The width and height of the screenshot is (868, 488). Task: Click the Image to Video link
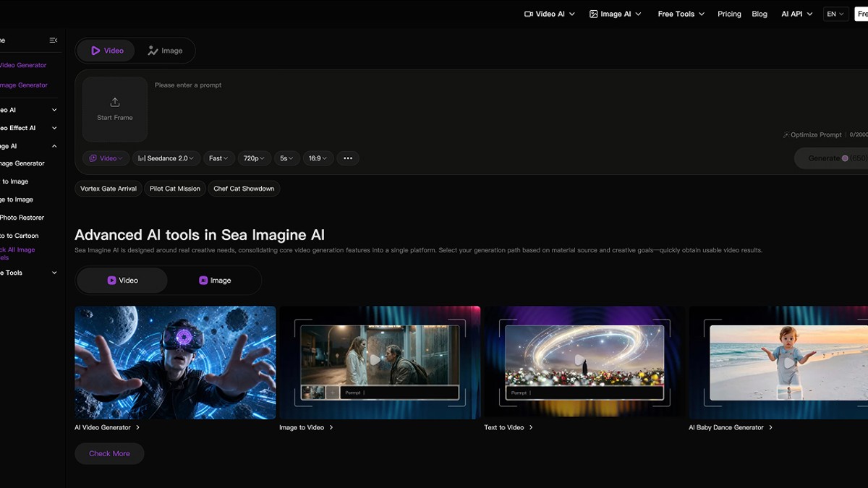click(x=306, y=427)
